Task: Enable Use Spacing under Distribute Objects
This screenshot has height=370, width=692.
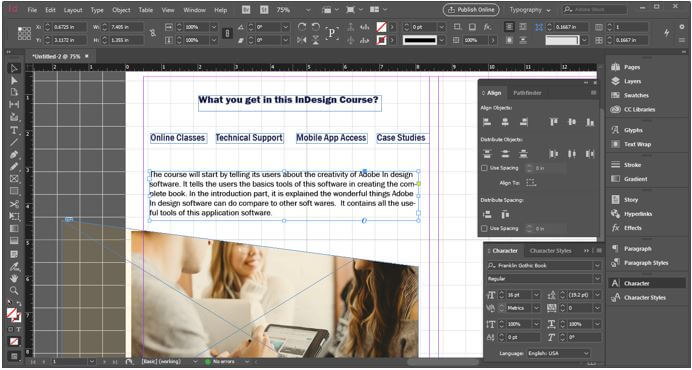Action: click(484, 168)
